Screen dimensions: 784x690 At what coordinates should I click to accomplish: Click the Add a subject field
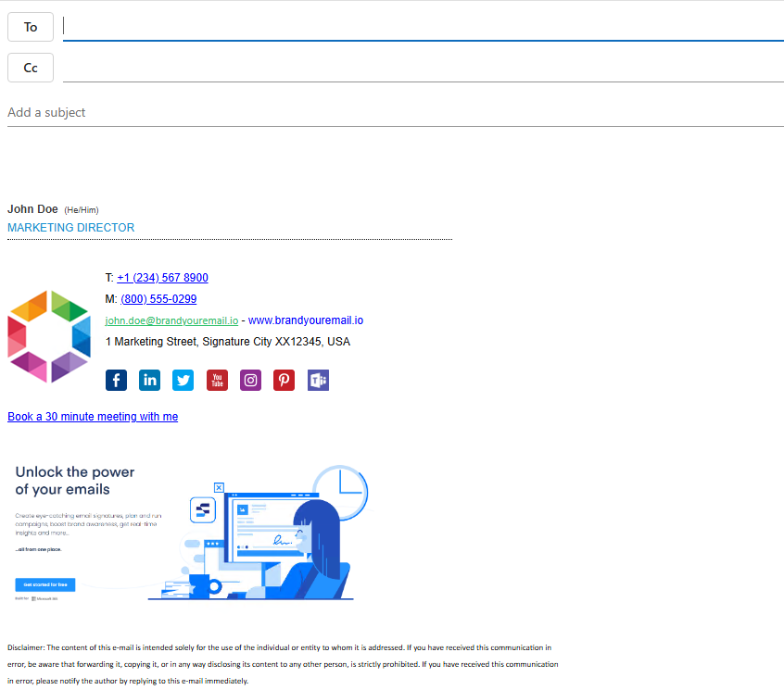pos(396,112)
